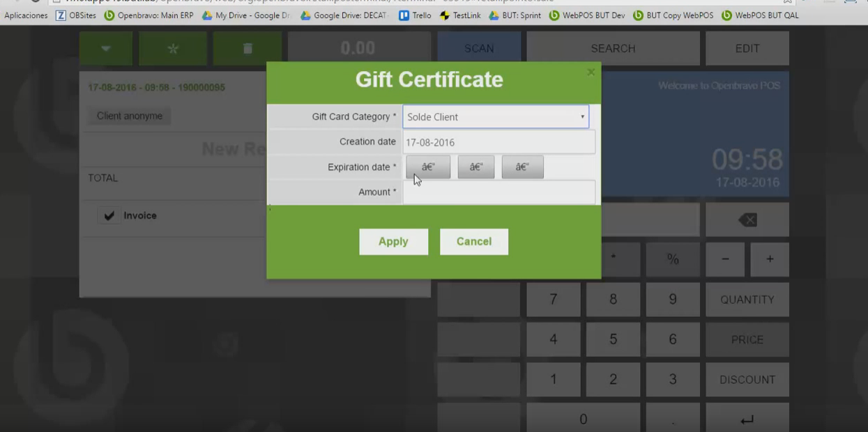Viewport: 868px width, 432px height.
Task: Click the PRICE keypad button
Action: 747,340
